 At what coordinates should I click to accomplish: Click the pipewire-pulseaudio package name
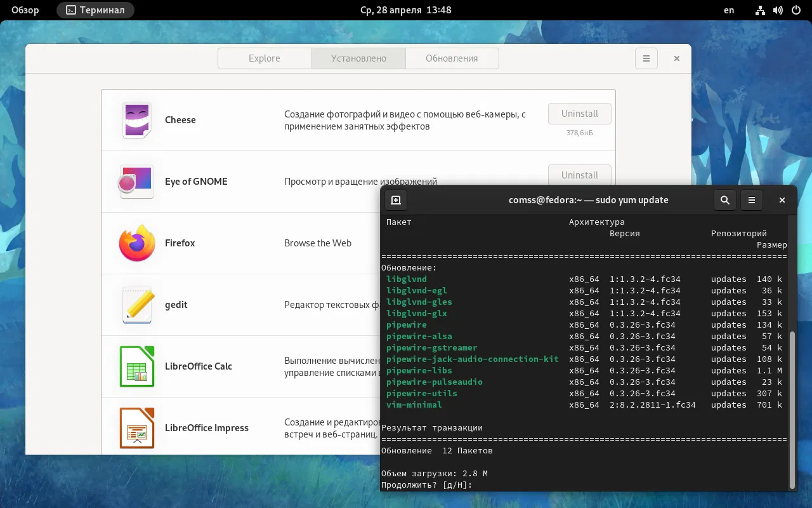tap(435, 382)
